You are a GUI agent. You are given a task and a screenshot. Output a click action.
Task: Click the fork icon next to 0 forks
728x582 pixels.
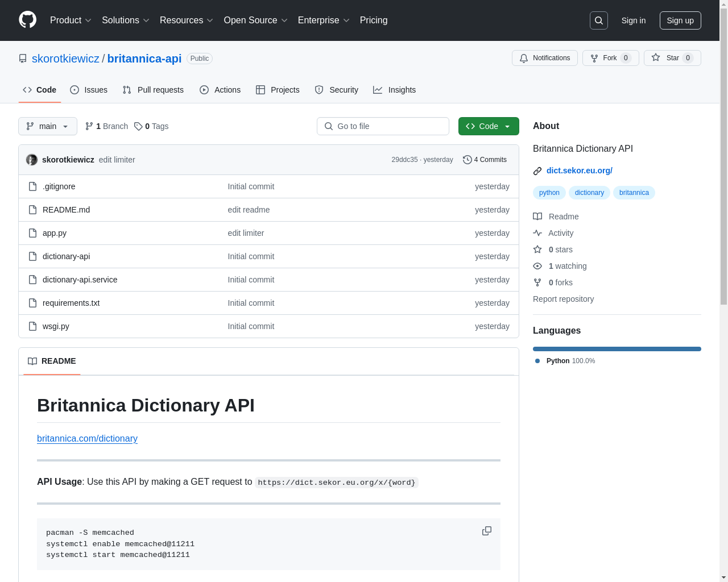click(537, 282)
